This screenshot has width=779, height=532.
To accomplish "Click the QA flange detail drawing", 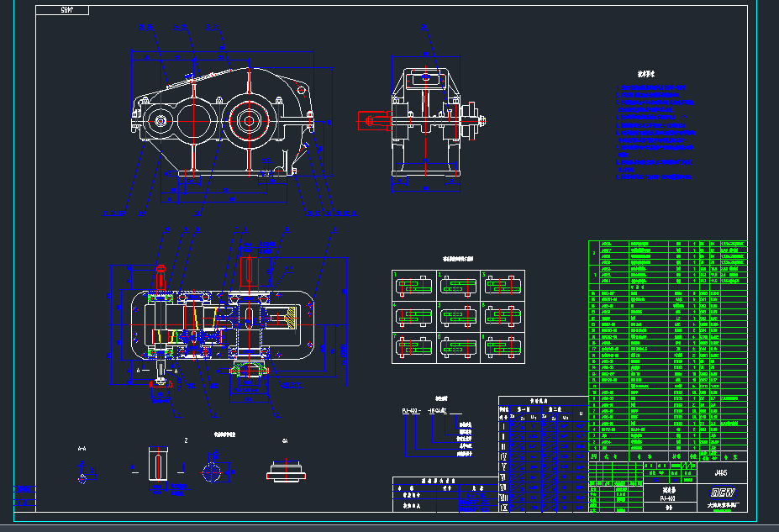I will point(286,471).
